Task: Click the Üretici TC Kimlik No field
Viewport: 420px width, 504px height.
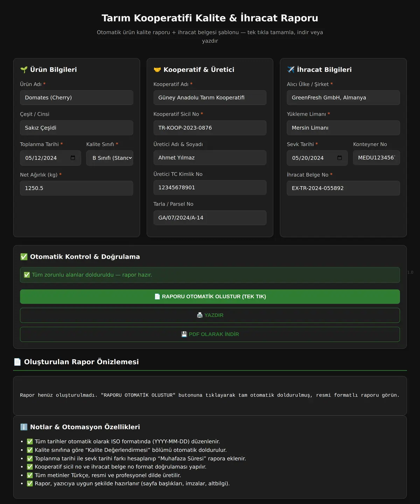Action: 210,188
